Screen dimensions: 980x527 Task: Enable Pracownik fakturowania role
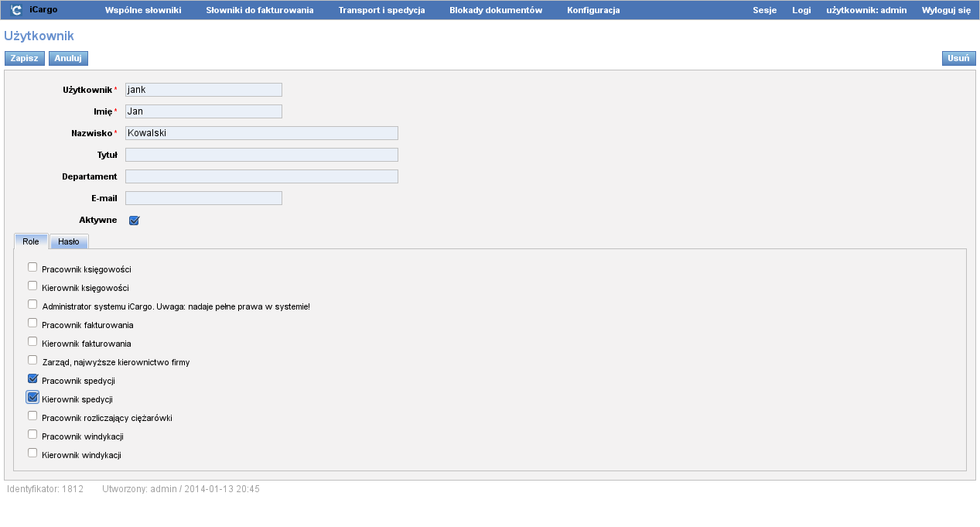pyautogui.click(x=32, y=323)
